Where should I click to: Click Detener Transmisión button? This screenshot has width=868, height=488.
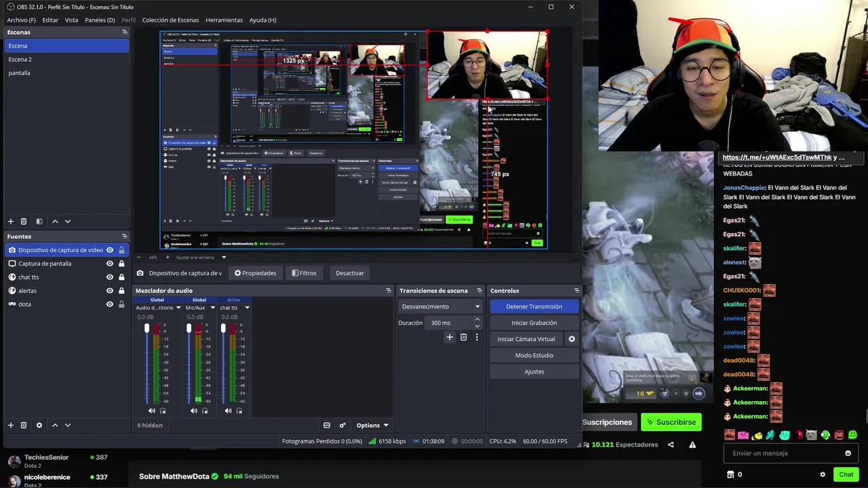(x=534, y=306)
